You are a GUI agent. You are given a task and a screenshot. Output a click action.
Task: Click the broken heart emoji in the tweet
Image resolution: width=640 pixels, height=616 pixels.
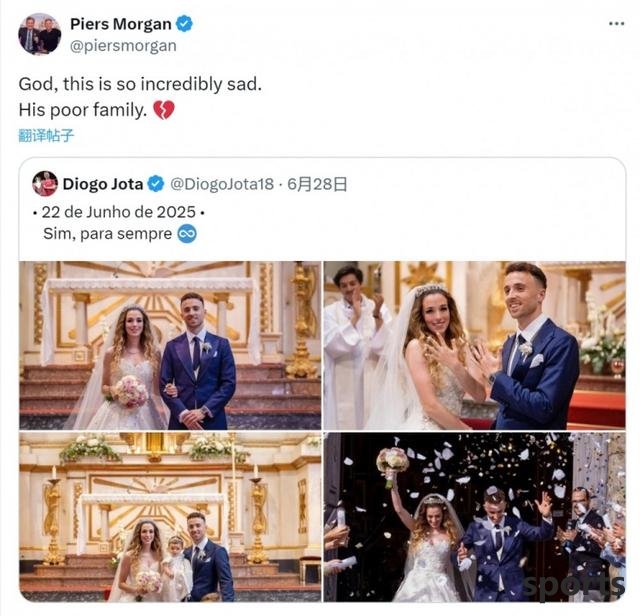(x=164, y=110)
